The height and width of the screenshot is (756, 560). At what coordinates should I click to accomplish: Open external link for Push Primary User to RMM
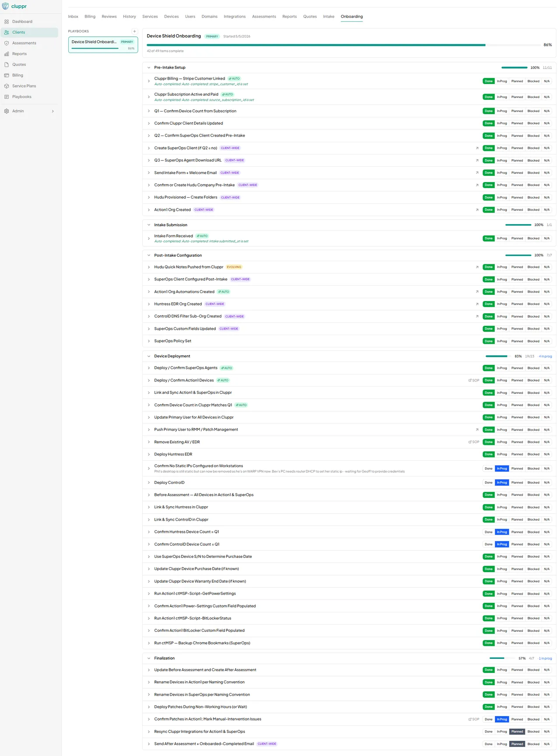pyautogui.click(x=477, y=430)
